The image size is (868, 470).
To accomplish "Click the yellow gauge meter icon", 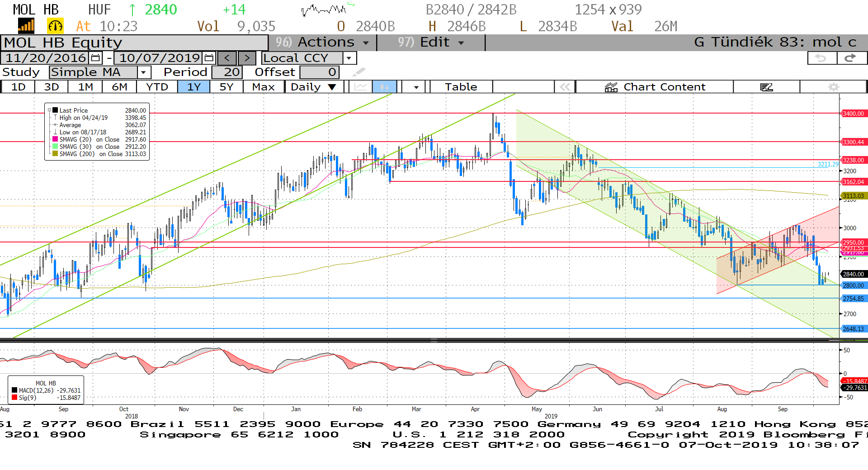I will tap(55, 26).
